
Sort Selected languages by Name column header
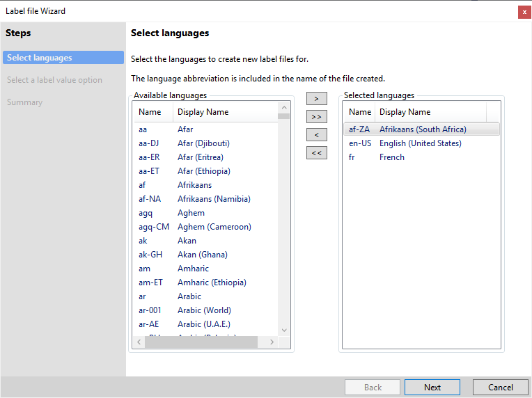[x=360, y=112]
